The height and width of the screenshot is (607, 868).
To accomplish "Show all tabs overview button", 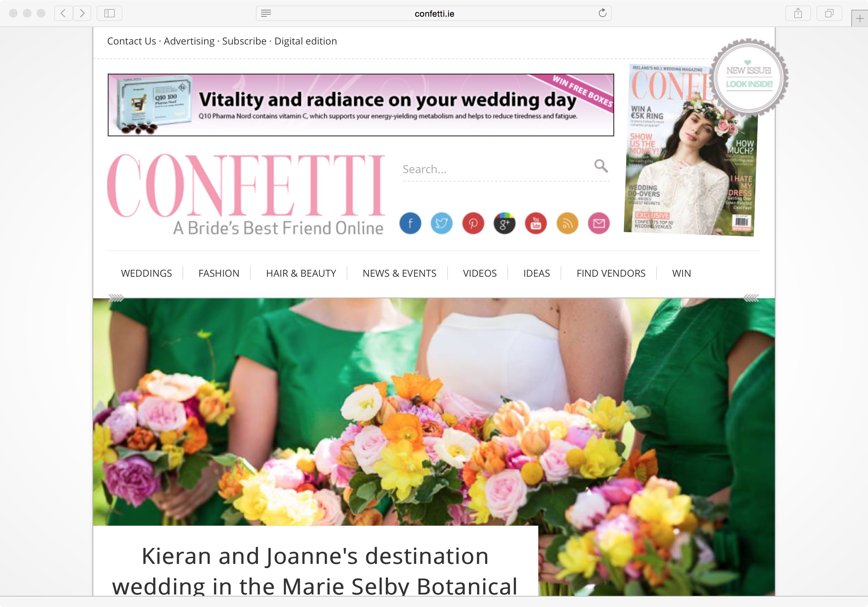I will (829, 13).
